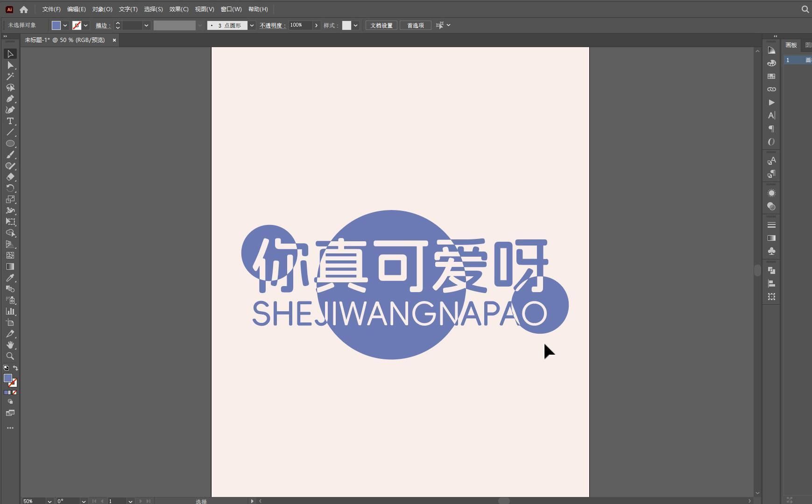Image resolution: width=812 pixels, height=504 pixels.
Task: Select the Ellipse tool
Action: tap(10, 144)
